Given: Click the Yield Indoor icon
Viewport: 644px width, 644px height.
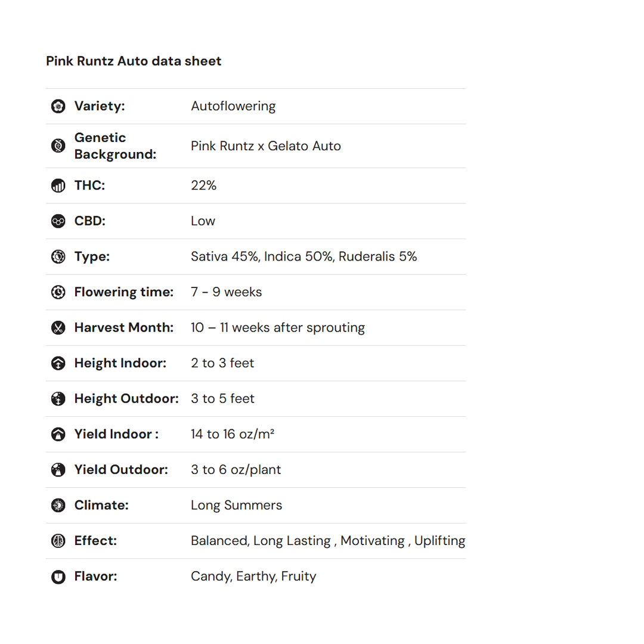Looking at the screenshot, I should coord(58,434).
